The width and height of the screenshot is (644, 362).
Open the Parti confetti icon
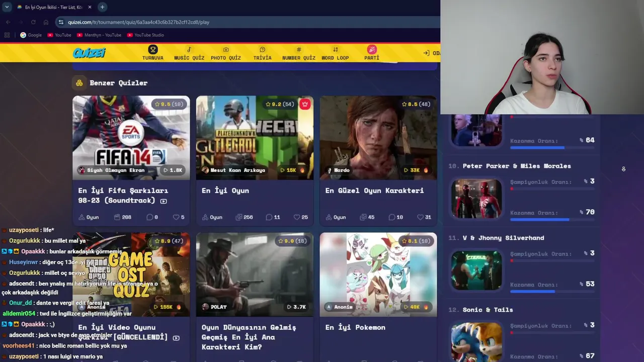click(372, 49)
